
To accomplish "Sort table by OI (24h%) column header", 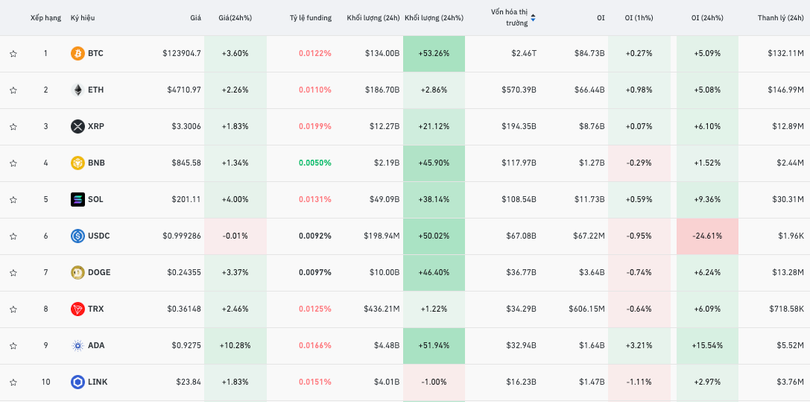I will point(707,18).
